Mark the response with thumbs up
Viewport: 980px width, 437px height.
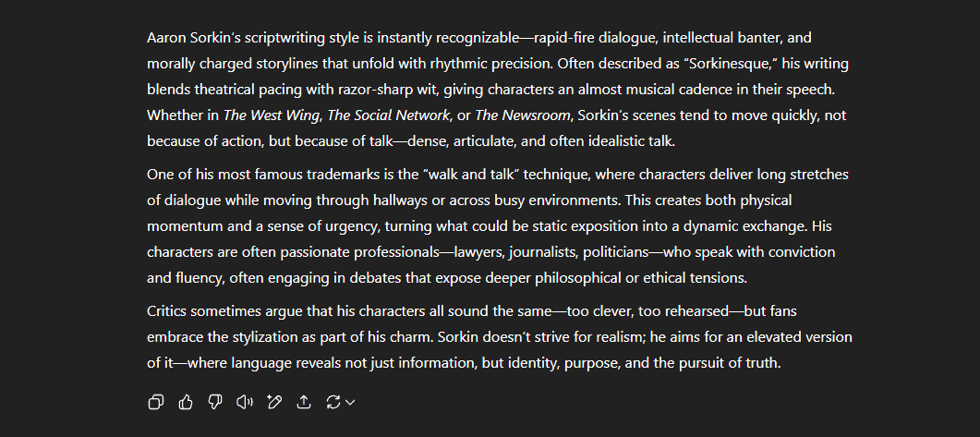coord(186,402)
